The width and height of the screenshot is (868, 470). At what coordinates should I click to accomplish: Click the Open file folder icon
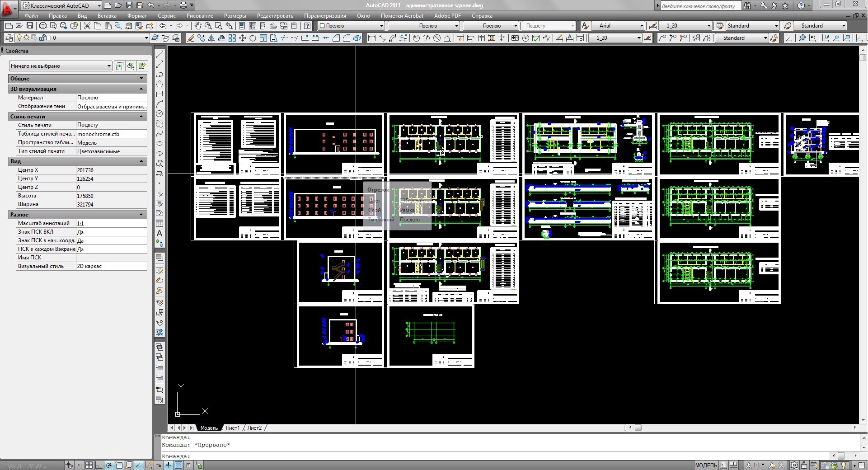[x=19, y=26]
